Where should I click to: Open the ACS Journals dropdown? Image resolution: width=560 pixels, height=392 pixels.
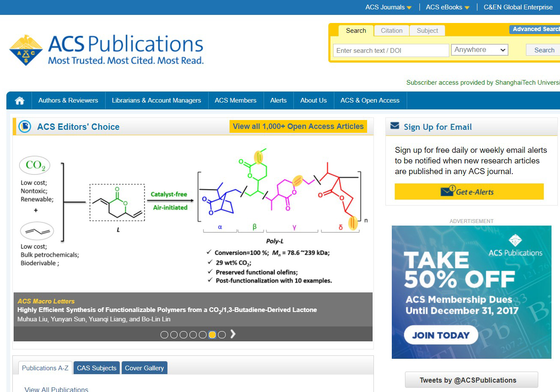coord(387,7)
